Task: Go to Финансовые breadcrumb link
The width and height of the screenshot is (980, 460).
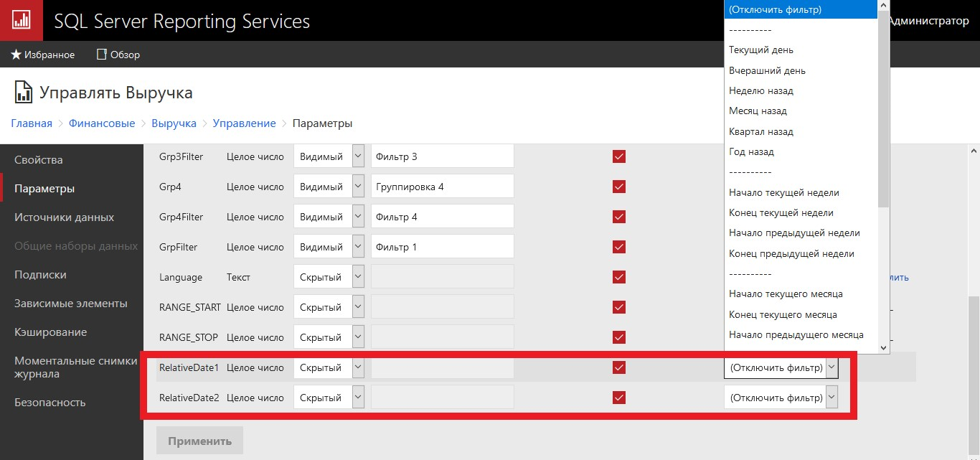Action: (102, 123)
